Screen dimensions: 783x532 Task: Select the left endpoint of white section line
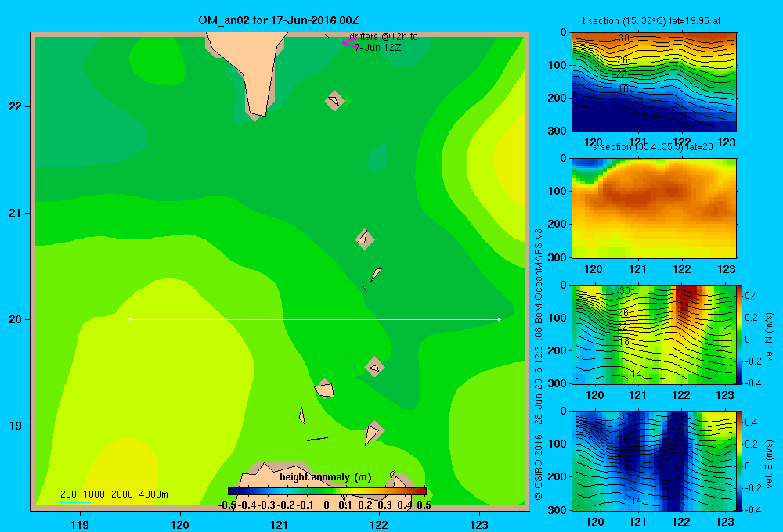[x=130, y=319]
